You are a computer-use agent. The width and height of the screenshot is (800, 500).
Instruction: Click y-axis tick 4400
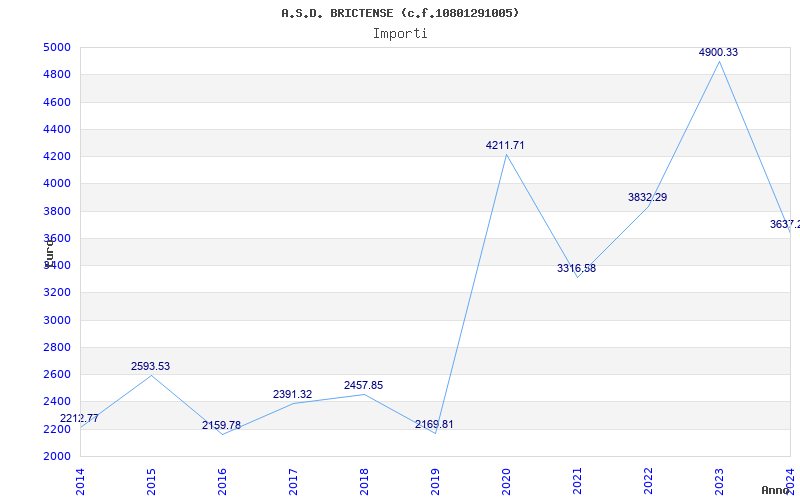click(56, 129)
